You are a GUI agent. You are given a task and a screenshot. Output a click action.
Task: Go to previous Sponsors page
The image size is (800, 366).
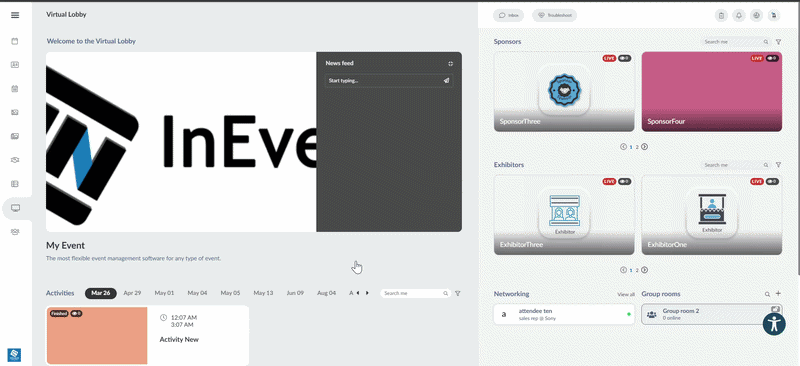(623, 147)
